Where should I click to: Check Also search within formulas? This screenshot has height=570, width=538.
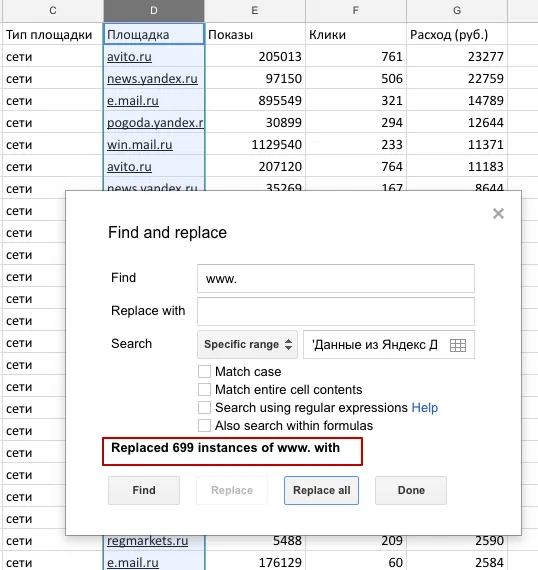(x=204, y=425)
